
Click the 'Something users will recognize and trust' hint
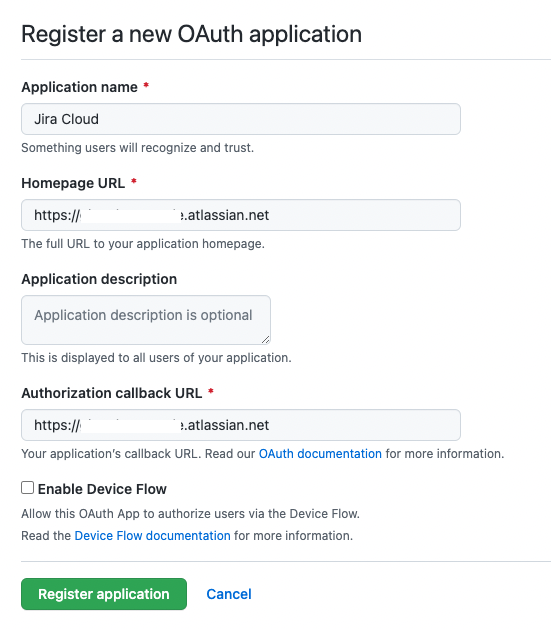coord(138,148)
